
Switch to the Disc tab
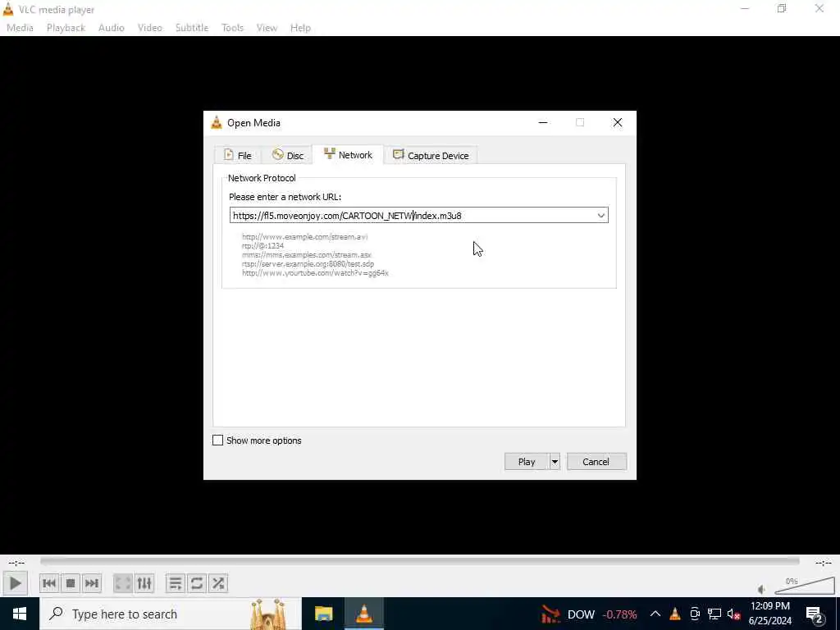pos(288,155)
